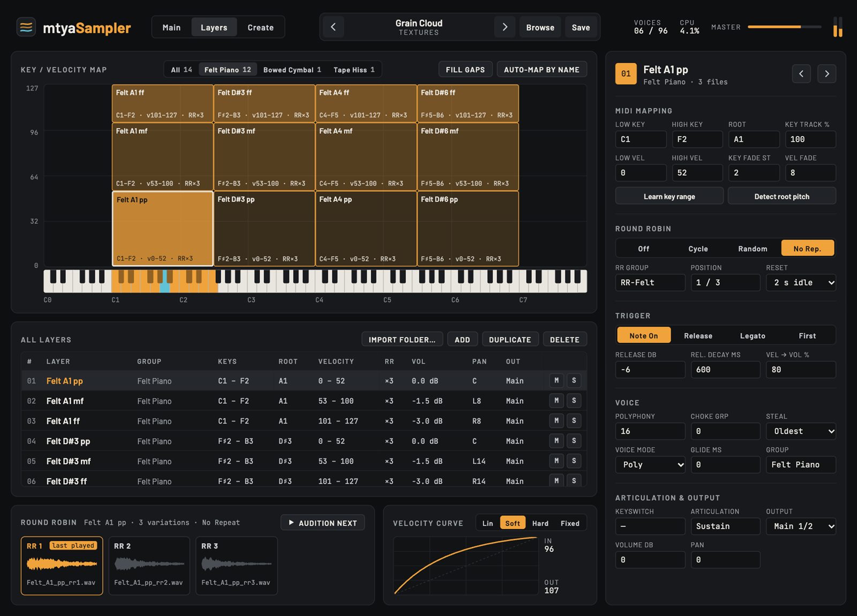Solo the Felt D#3 mf layer
The image size is (857, 616).
click(x=574, y=461)
